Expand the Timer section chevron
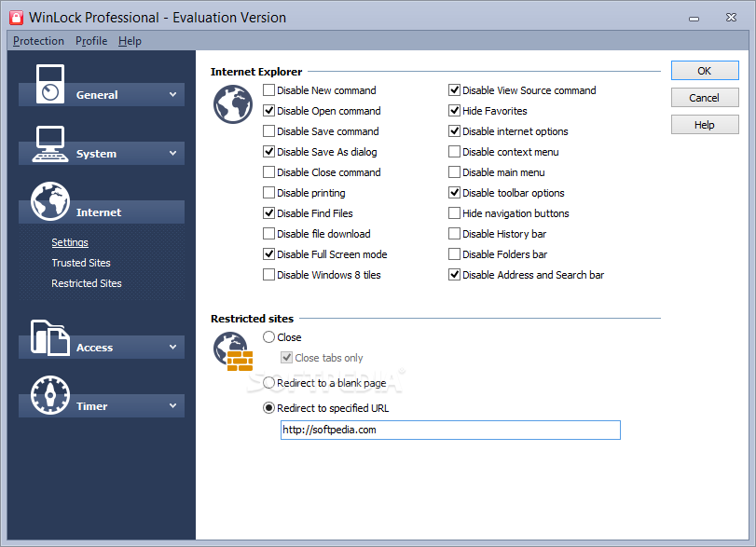This screenshot has width=756, height=547. click(x=172, y=405)
